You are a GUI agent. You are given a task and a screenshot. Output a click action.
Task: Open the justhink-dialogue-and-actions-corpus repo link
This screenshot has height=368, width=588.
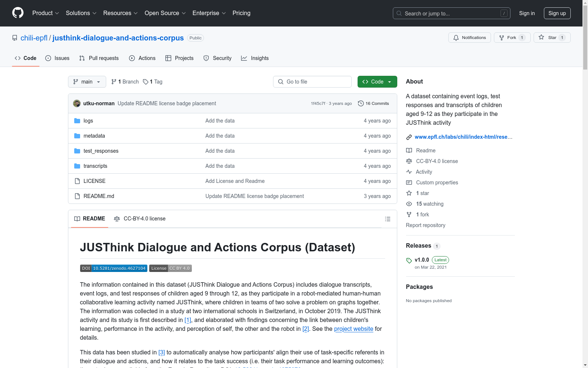118,38
